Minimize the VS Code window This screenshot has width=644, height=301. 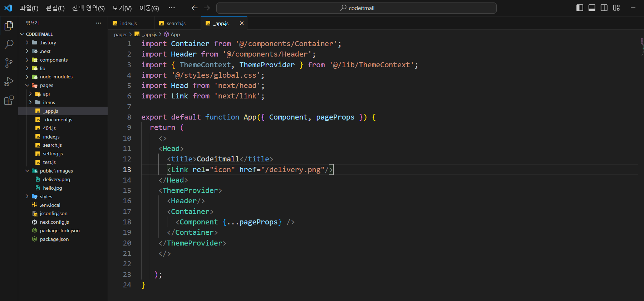click(x=633, y=8)
